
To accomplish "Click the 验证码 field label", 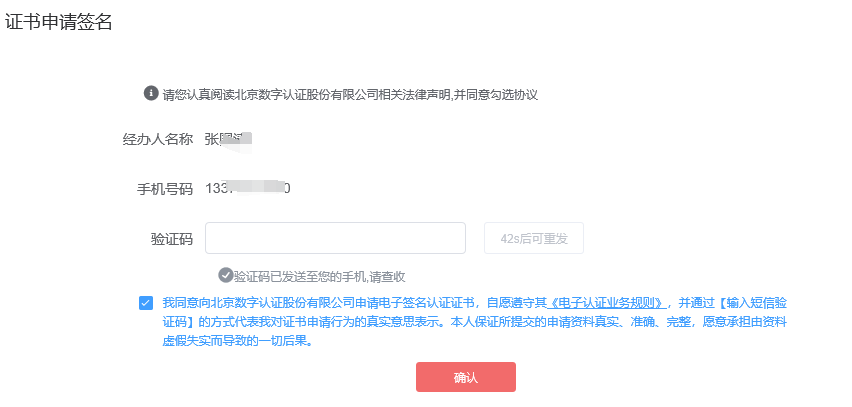I will click(x=171, y=238).
